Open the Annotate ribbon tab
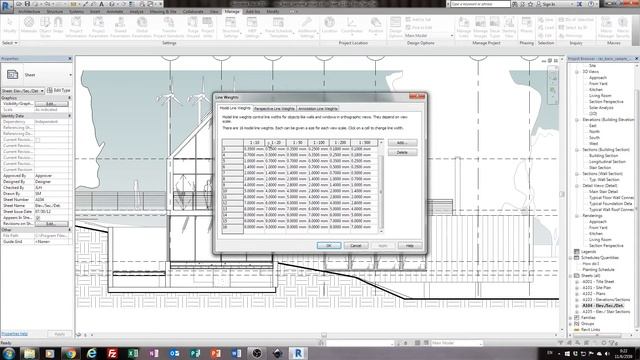This screenshot has height=360, width=640. [115, 11]
